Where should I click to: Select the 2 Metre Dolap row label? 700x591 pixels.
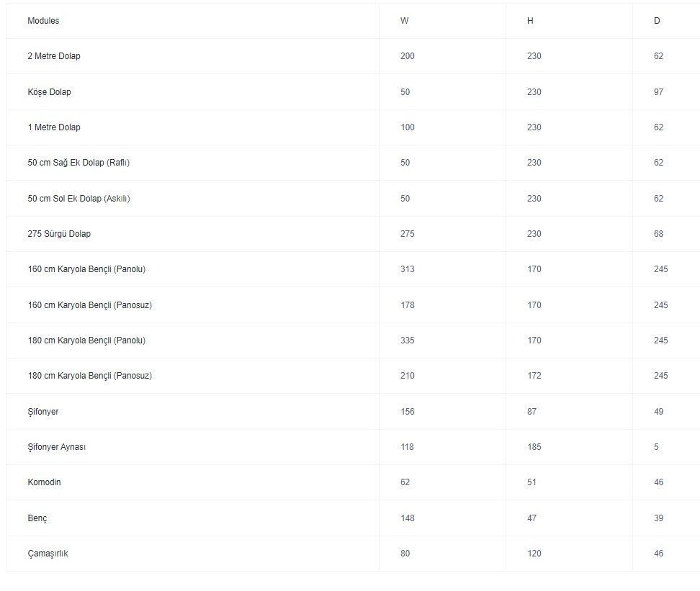click(x=54, y=56)
